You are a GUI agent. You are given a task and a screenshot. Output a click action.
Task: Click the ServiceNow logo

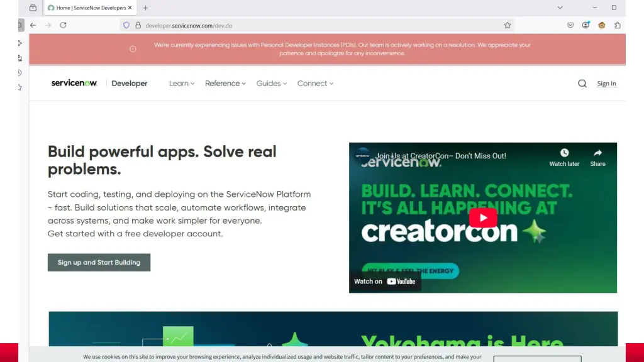click(x=74, y=83)
